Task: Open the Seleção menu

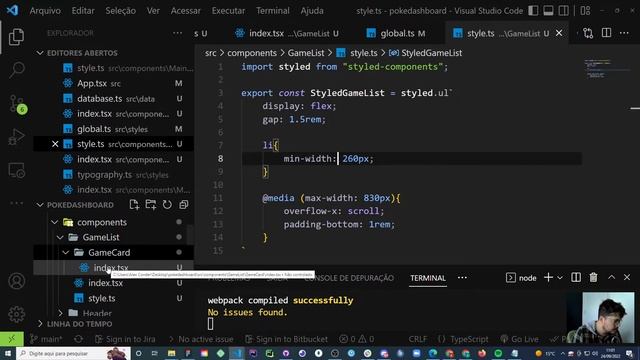Action: pyautogui.click(x=120, y=11)
